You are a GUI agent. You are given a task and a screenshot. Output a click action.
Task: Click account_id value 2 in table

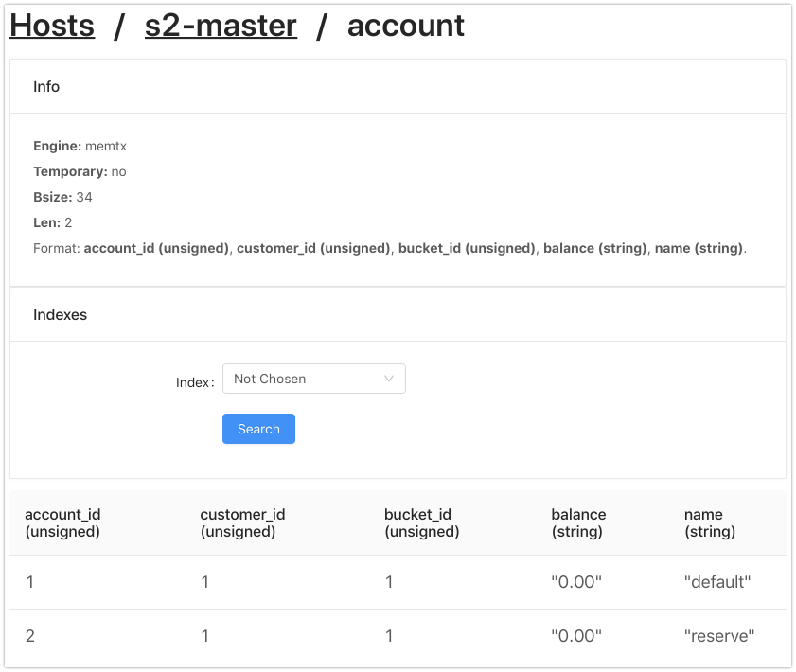(30, 636)
